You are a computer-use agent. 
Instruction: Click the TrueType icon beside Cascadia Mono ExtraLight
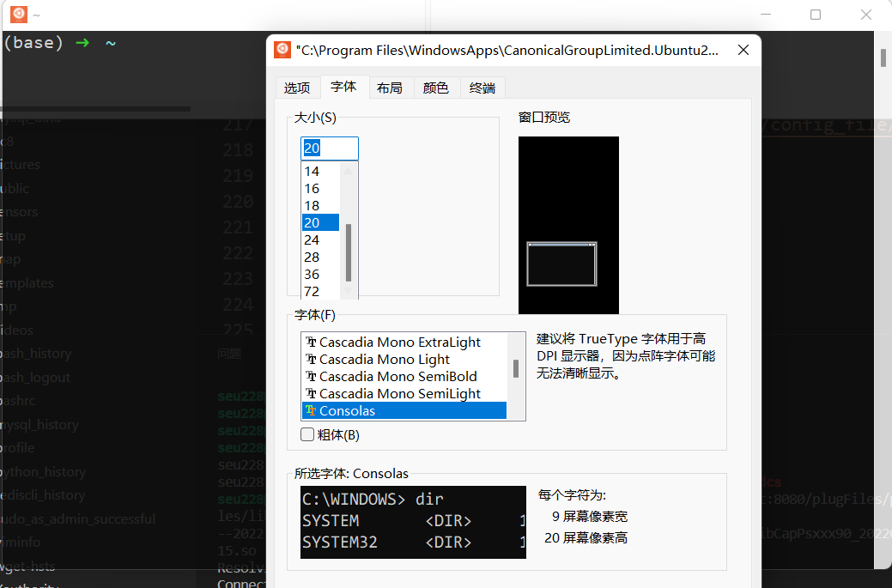311,342
